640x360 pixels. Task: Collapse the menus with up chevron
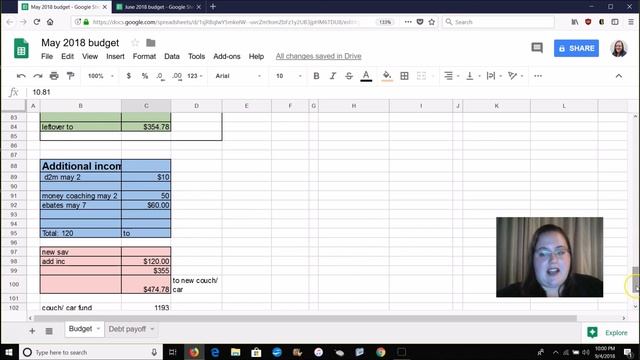point(619,76)
